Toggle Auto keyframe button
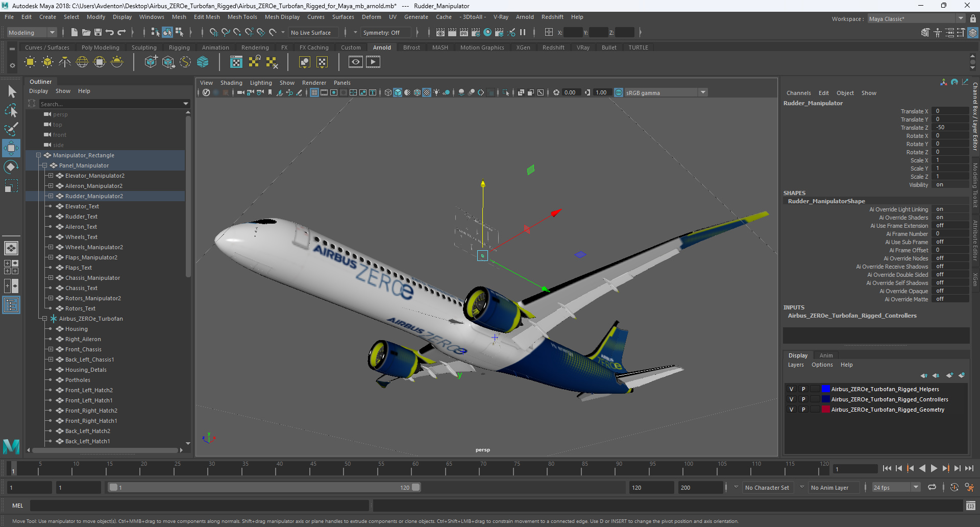 954,488
